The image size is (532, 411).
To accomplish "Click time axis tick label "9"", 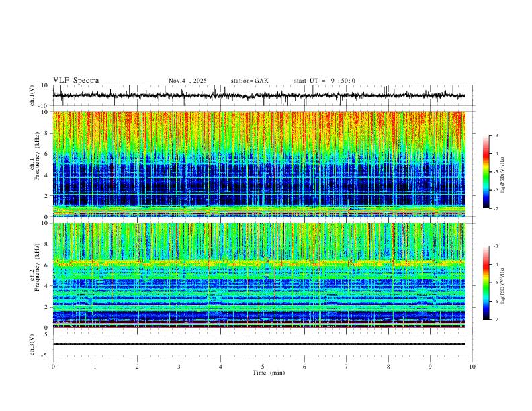I will 430,367.
